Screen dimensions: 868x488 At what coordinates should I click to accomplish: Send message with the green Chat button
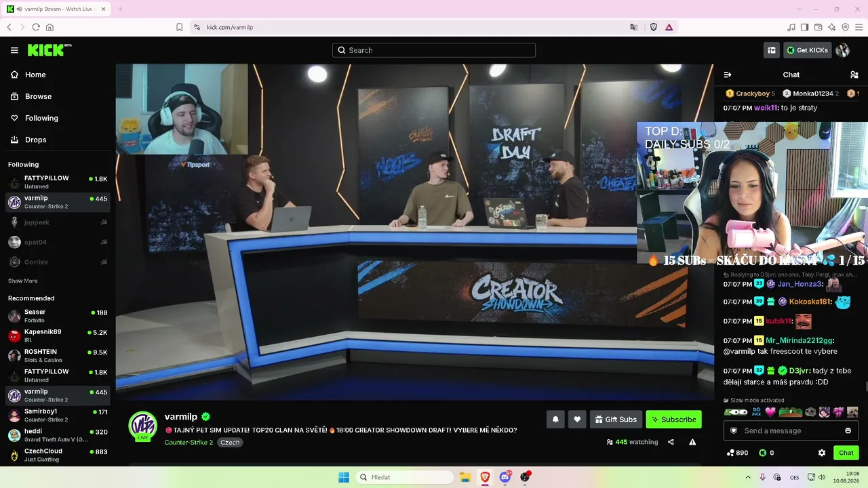click(846, 453)
